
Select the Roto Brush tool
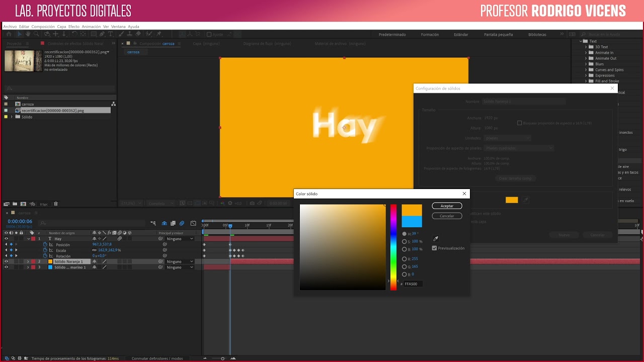coord(149,34)
